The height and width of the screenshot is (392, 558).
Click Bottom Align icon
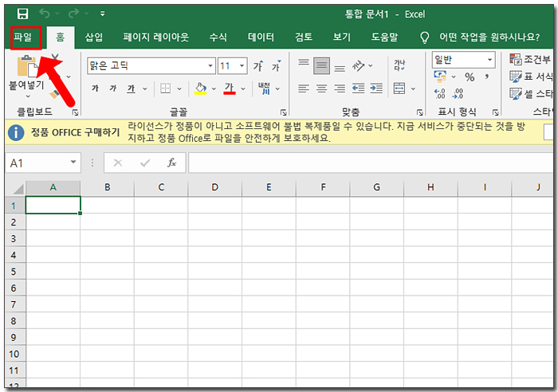pyautogui.click(x=340, y=69)
